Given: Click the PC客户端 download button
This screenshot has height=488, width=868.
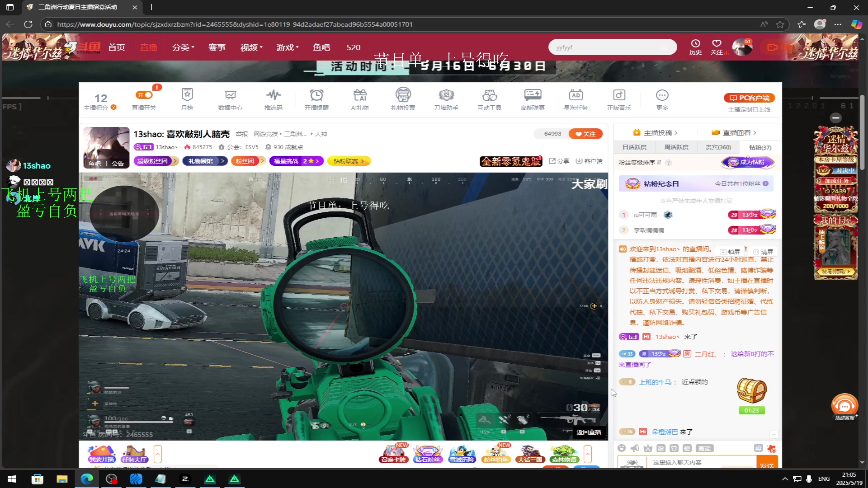Looking at the screenshot, I should click(749, 98).
